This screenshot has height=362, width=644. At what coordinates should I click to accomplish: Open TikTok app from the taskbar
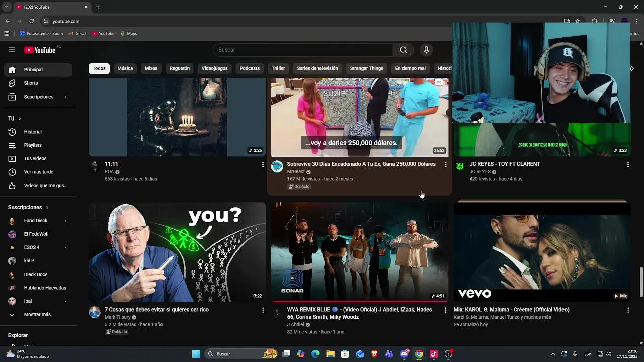coord(434,354)
